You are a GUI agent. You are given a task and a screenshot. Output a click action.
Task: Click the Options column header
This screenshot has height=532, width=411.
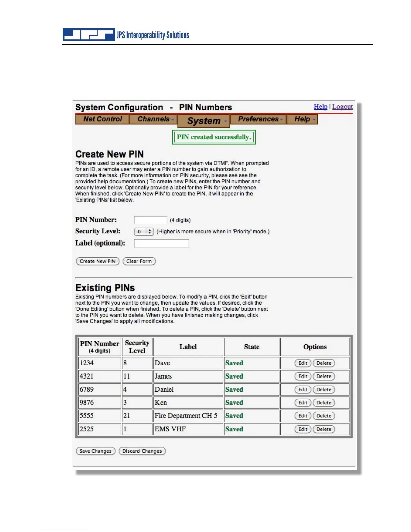[315, 347]
